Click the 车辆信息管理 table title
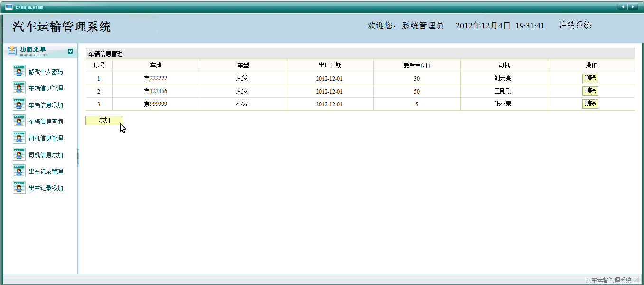644x285 pixels. pyautogui.click(x=106, y=54)
